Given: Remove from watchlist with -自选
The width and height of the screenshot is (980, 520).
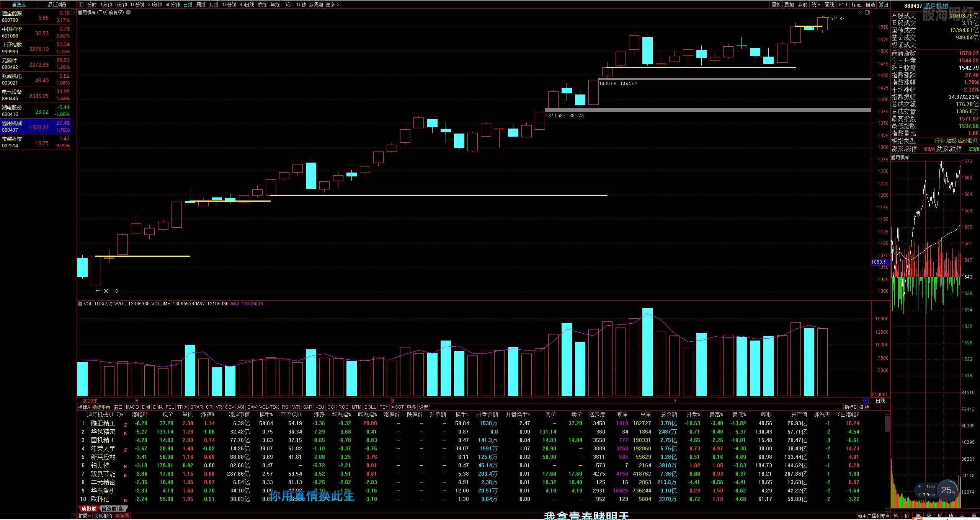Looking at the screenshot, I should [869, 5].
